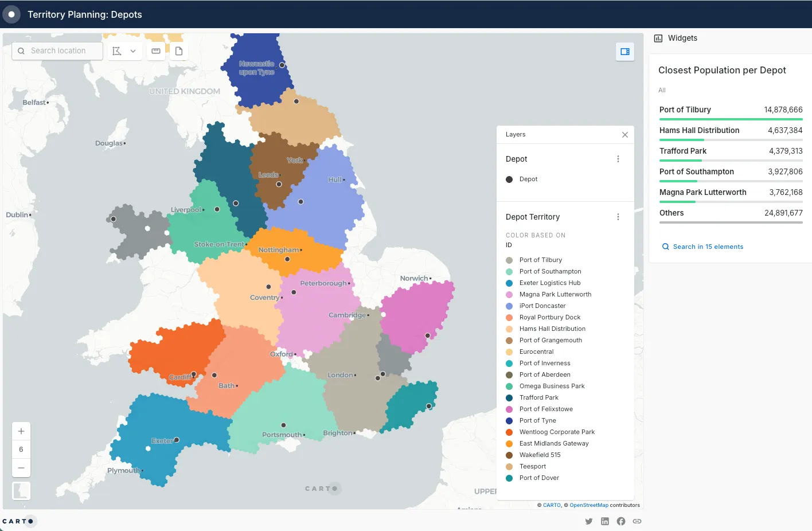The image size is (812, 531).
Task: Open Depot layer options menu
Action: [618, 159]
